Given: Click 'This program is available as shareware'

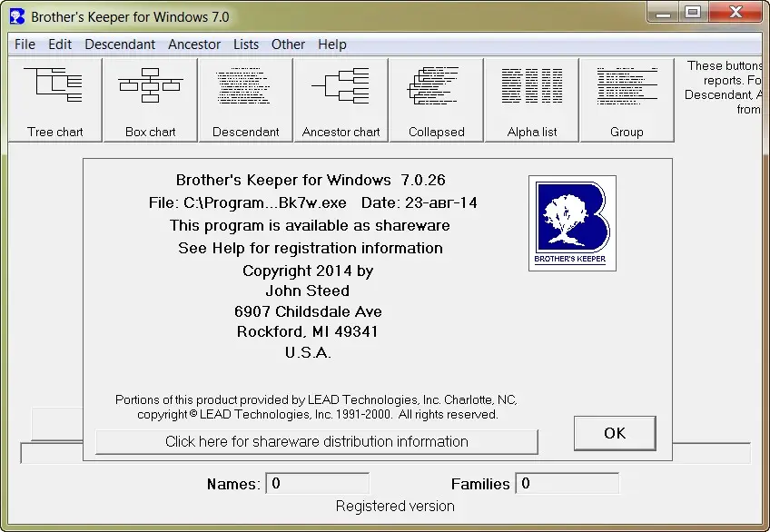Looking at the screenshot, I should [x=310, y=225].
